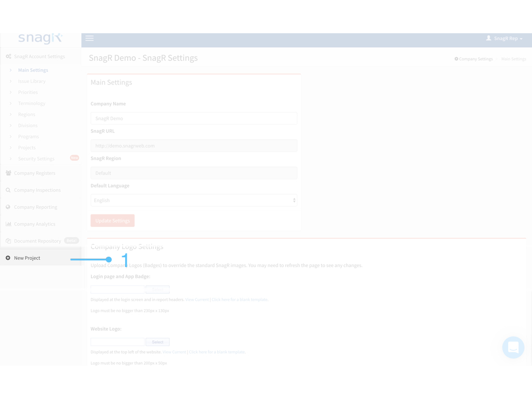This screenshot has width=532, height=399.
Task: Click the New badge beside Security Settings
Action: tap(74, 158)
